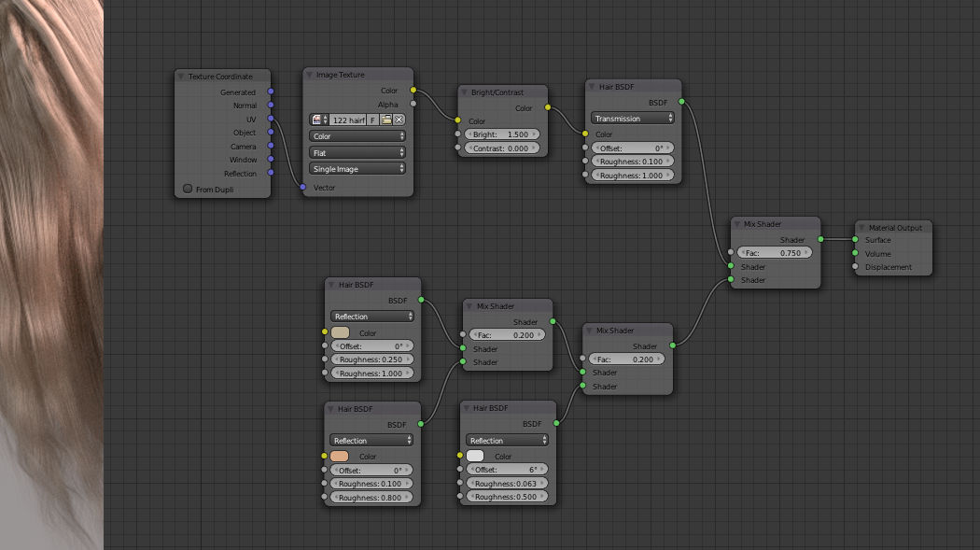Click the Camera output socket on Texture Coordinate
The image size is (980, 550).
point(271,146)
